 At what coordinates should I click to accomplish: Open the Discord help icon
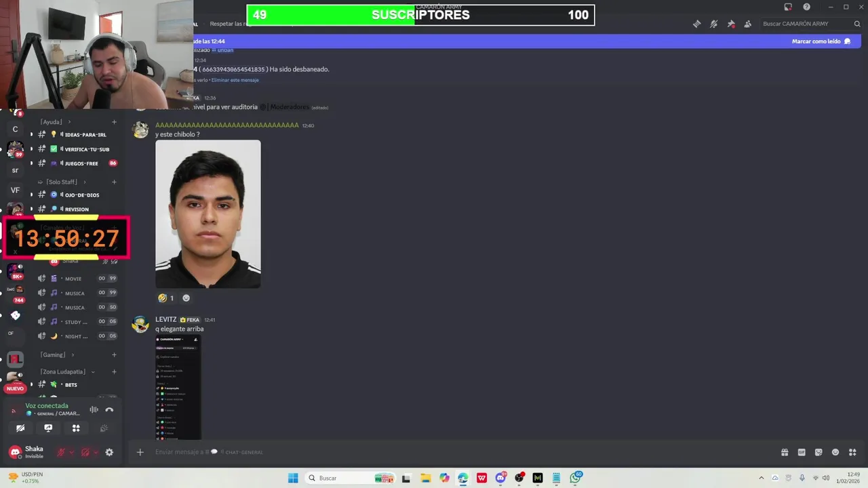coord(806,7)
